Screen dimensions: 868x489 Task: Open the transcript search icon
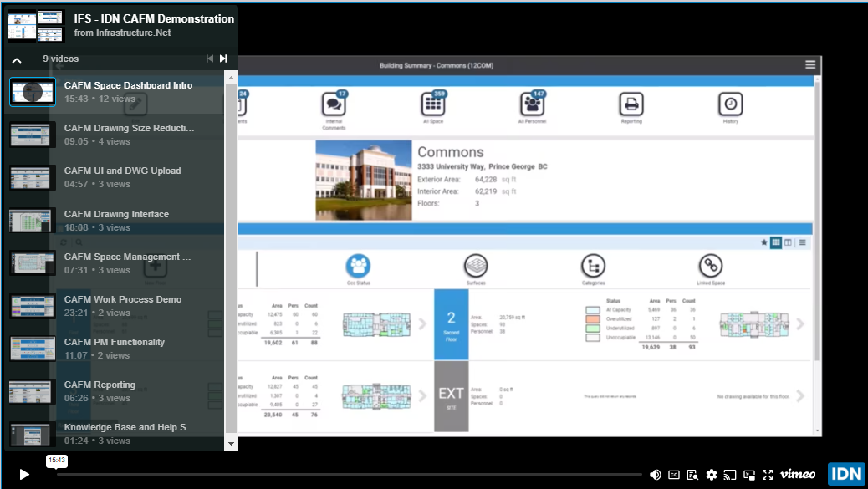click(x=692, y=475)
